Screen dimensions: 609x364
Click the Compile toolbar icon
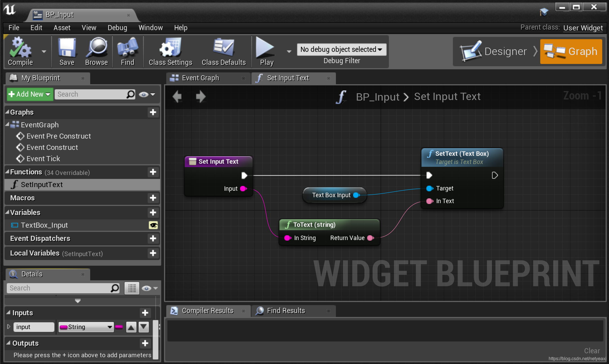click(20, 52)
